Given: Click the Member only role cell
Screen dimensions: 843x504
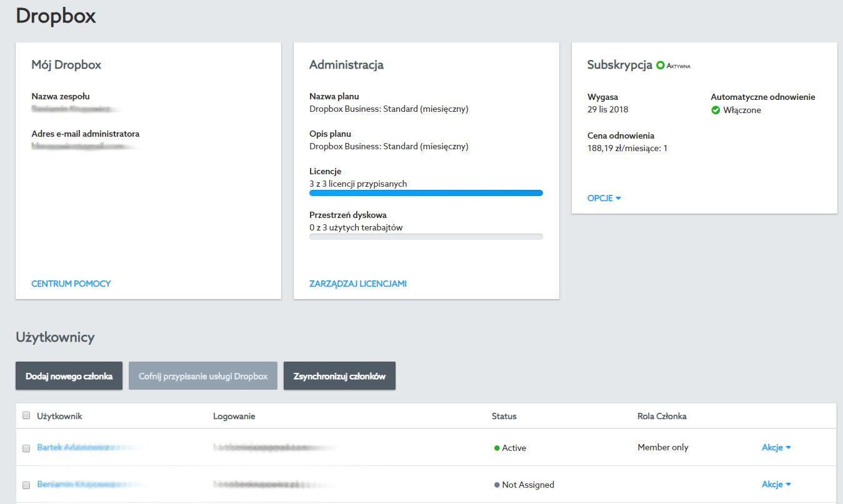Looking at the screenshot, I should click(x=663, y=447).
